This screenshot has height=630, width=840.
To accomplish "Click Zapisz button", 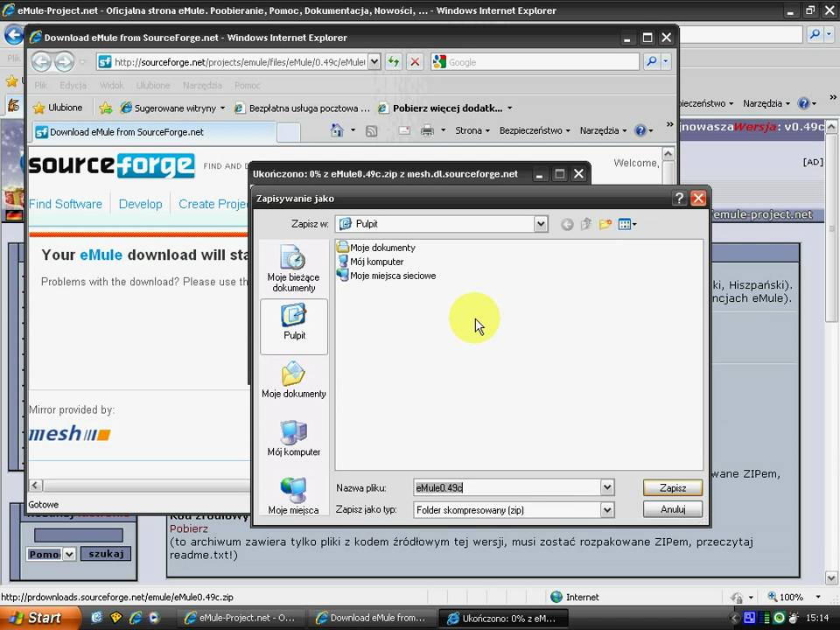I will pyautogui.click(x=672, y=487).
